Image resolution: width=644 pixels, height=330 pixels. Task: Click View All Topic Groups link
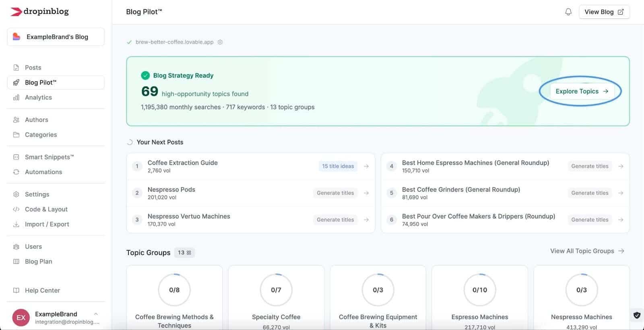tap(587, 251)
